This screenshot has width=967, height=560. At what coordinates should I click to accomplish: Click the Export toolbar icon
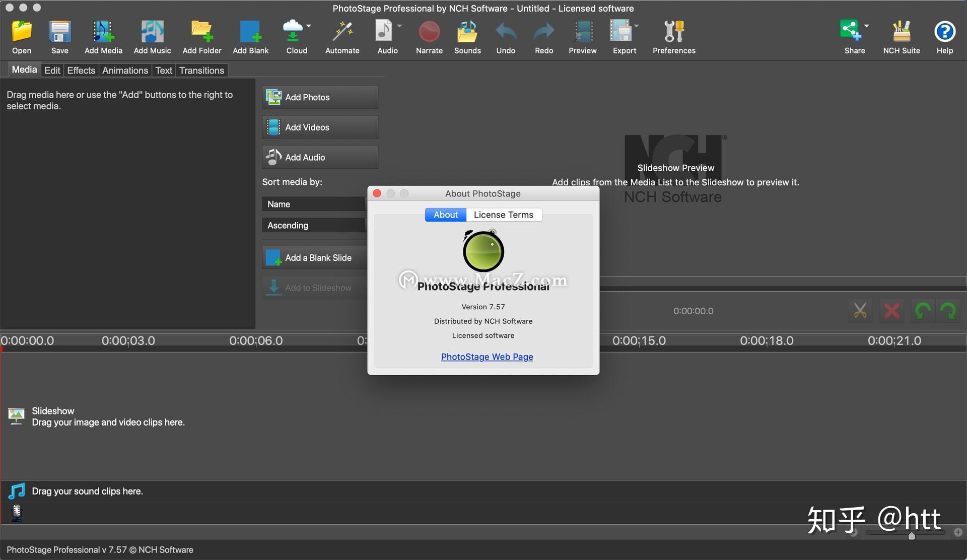coord(620,32)
